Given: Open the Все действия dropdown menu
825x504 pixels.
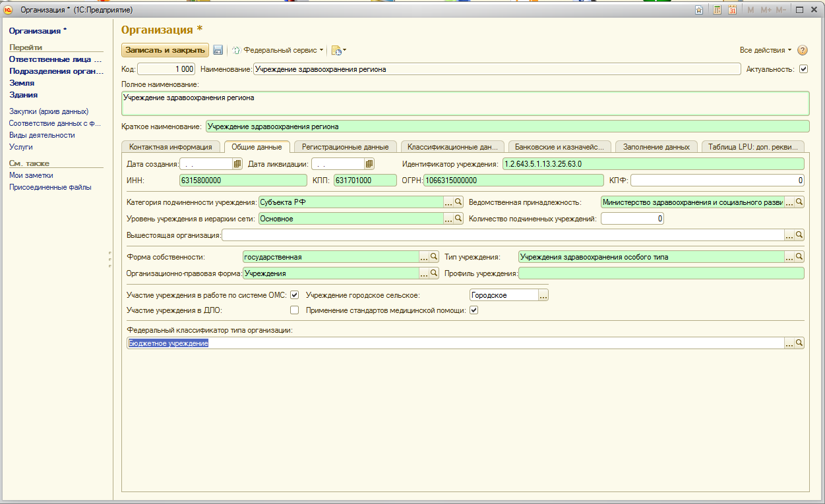Looking at the screenshot, I should [x=765, y=50].
